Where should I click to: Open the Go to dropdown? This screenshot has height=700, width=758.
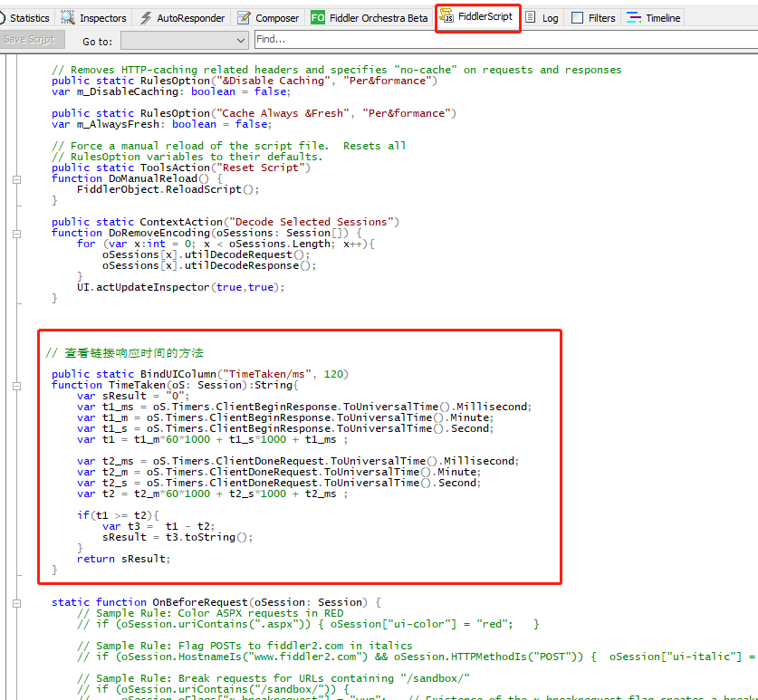click(185, 40)
